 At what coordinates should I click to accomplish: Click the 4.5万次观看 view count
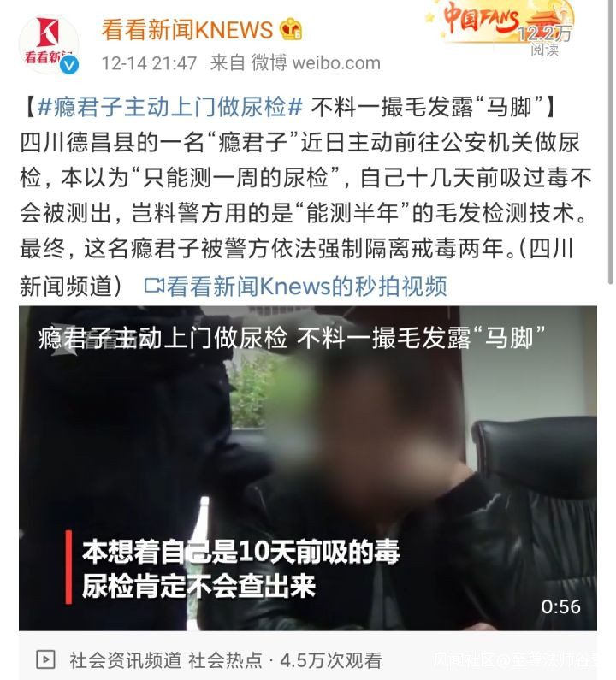click(330, 660)
